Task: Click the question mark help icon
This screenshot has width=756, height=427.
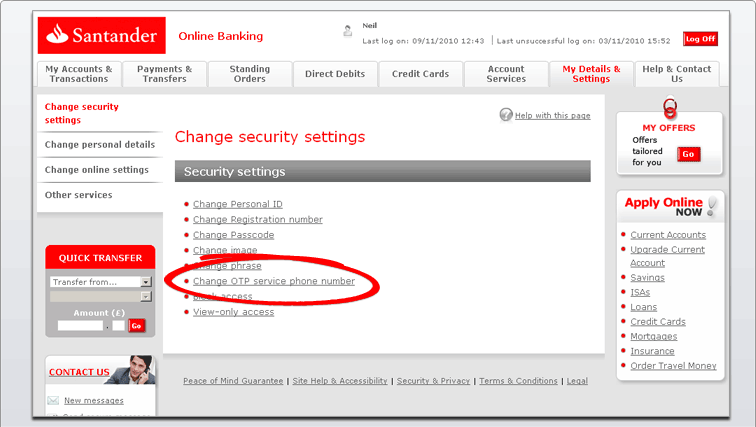Action: [506, 115]
